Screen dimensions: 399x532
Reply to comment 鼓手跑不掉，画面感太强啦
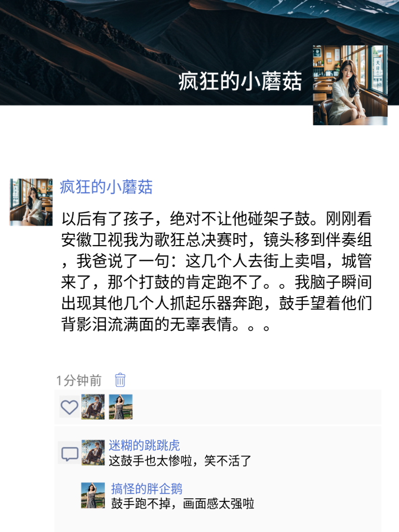point(182,503)
